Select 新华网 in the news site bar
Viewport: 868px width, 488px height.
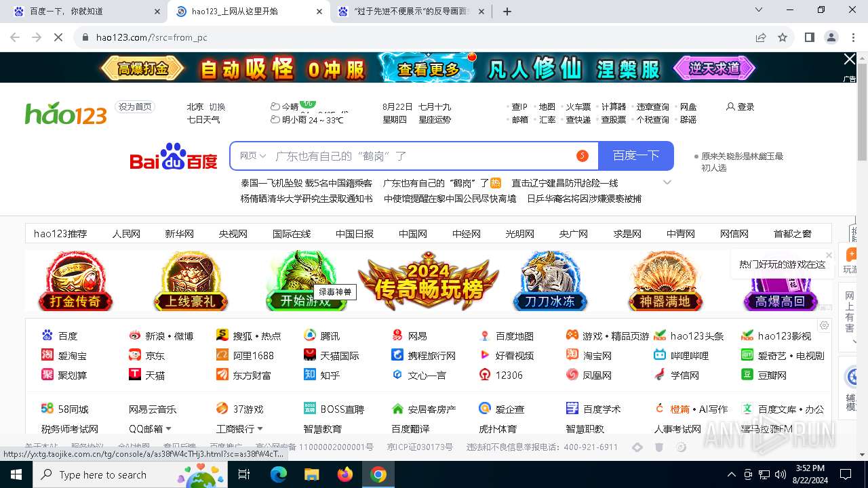[180, 233]
